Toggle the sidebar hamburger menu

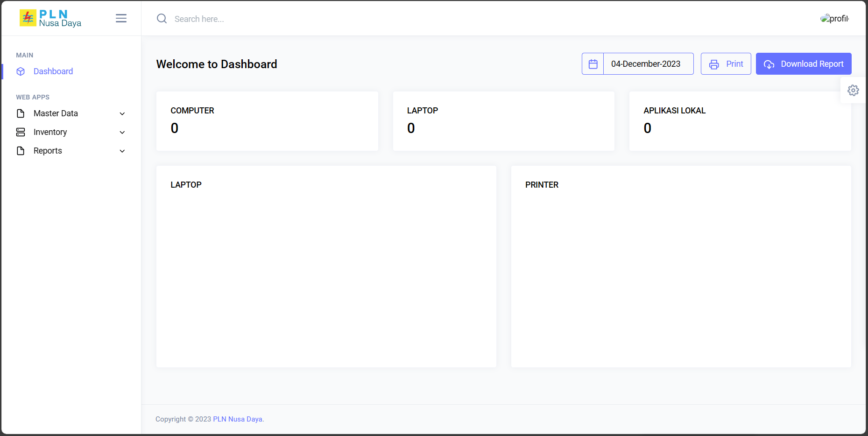tap(121, 18)
